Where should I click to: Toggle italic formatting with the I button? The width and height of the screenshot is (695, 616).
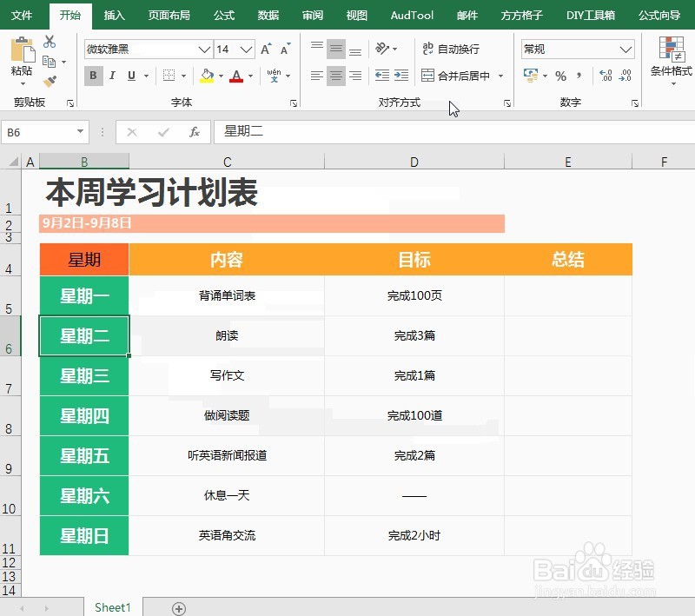[x=111, y=76]
